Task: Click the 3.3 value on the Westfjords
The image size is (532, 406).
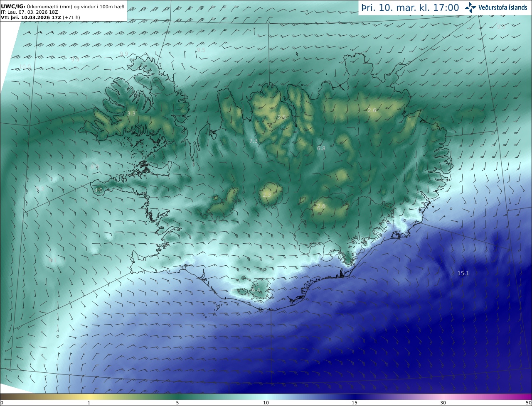Action: (131, 113)
